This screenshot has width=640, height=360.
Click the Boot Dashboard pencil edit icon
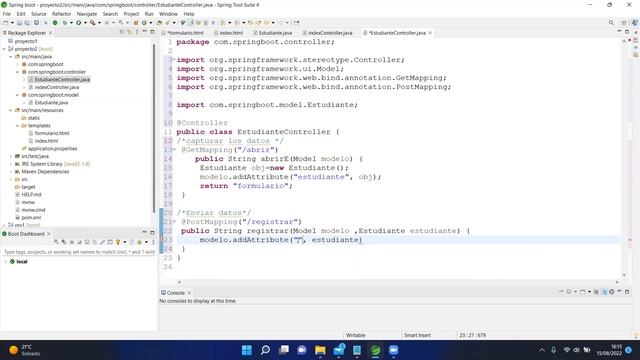[102, 242]
